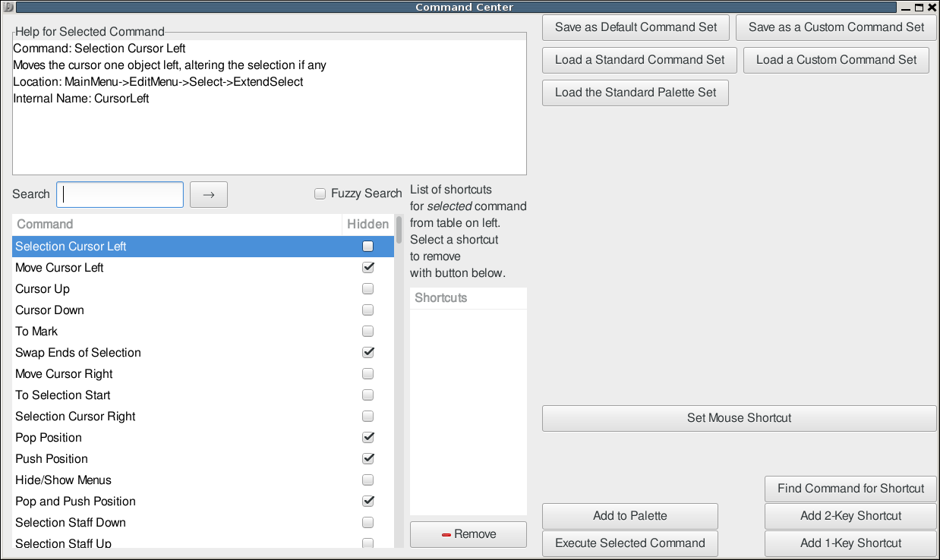The image size is (940, 560).
Task: Click Add 2-Key Shortcut
Action: tap(850, 516)
